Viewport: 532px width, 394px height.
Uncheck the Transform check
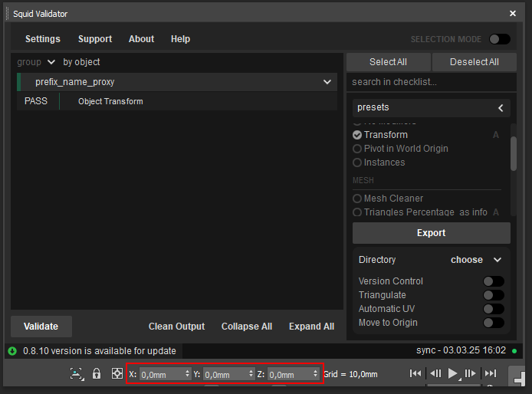coord(357,135)
